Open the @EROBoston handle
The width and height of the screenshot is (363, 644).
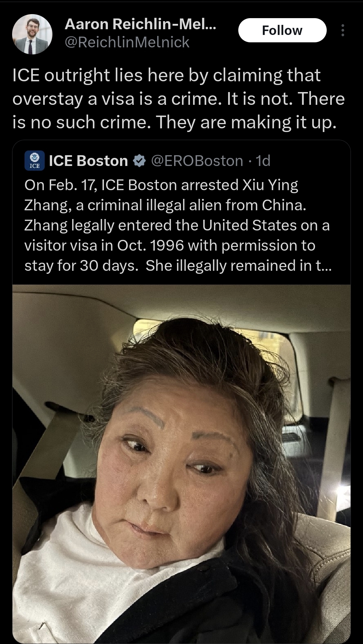pos(197,161)
